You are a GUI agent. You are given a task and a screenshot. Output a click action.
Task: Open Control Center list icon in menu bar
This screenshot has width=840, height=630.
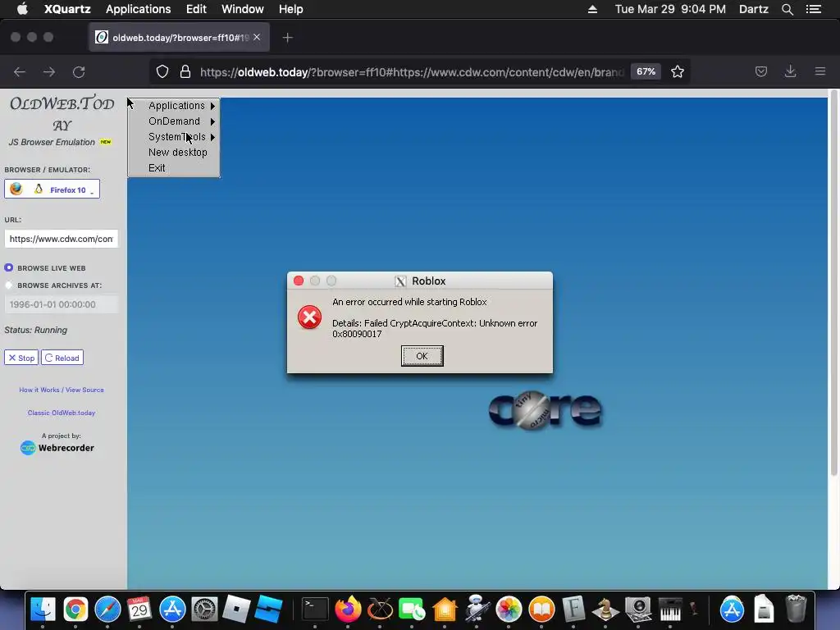814,9
